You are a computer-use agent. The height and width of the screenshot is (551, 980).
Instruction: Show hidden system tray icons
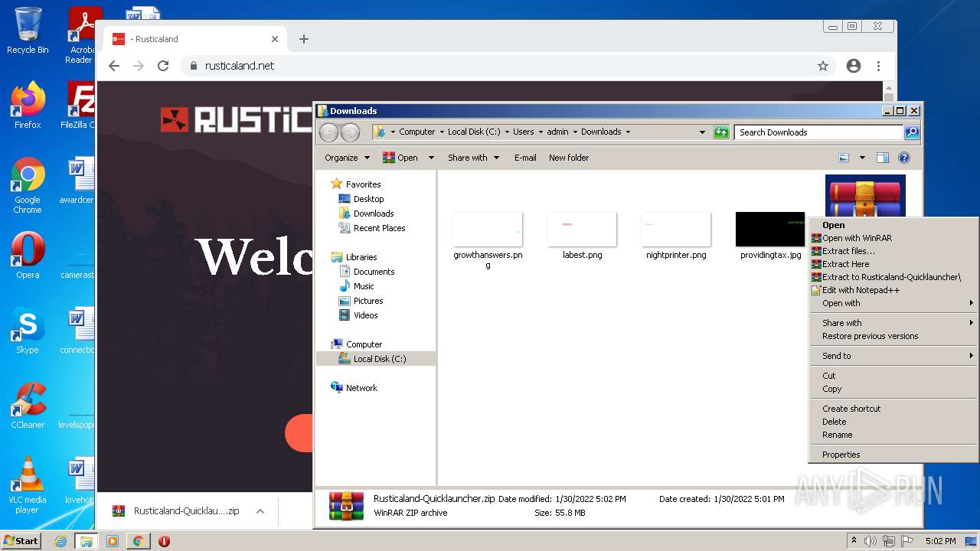(x=854, y=541)
